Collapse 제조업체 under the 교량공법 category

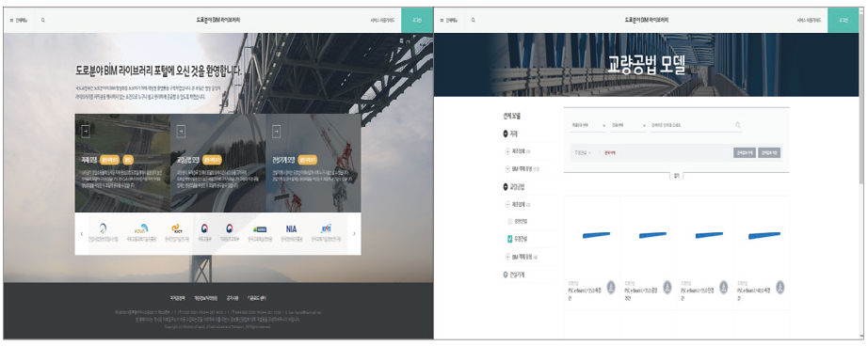coord(507,205)
